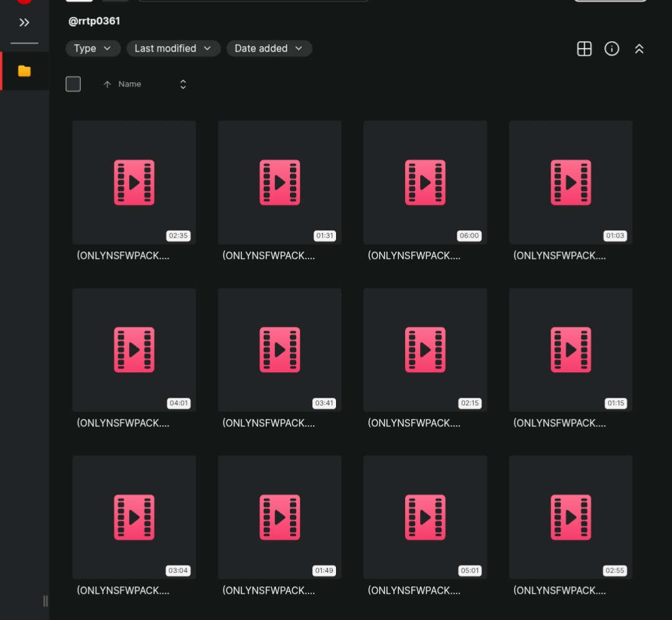
Task: Switch to grid view layout icon
Action: 584,49
